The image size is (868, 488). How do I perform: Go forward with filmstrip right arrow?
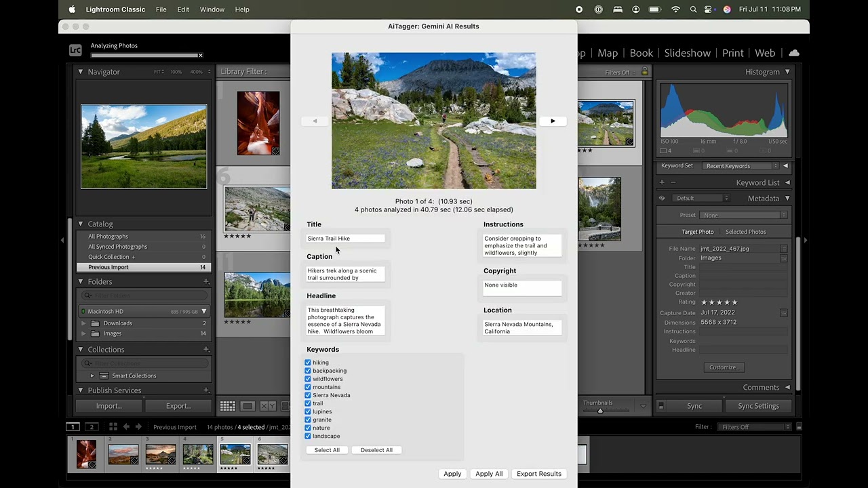(138, 427)
